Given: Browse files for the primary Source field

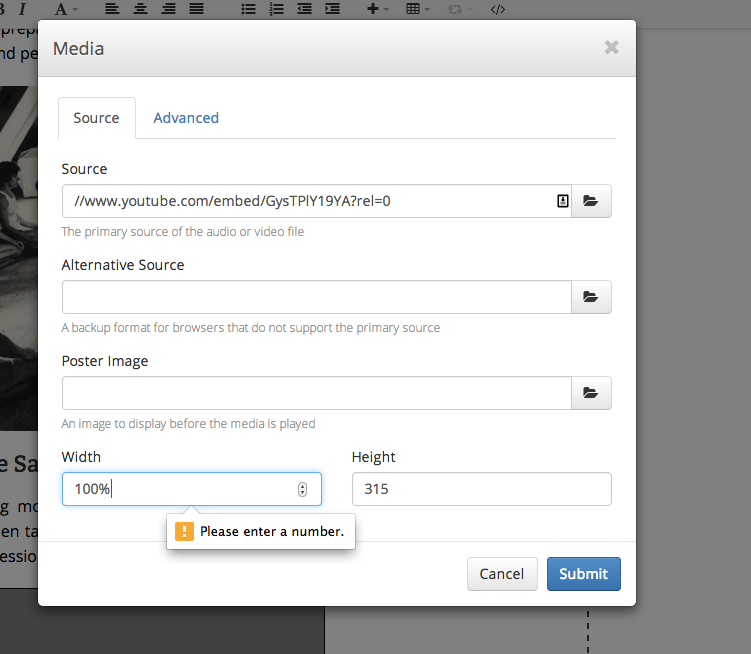Looking at the screenshot, I should (x=591, y=201).
